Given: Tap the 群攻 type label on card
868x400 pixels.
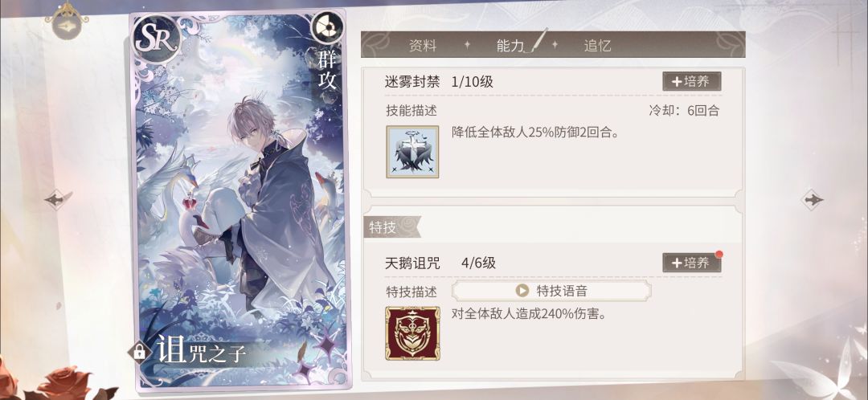Looking at the screenshot, I should tap(326, 71).
